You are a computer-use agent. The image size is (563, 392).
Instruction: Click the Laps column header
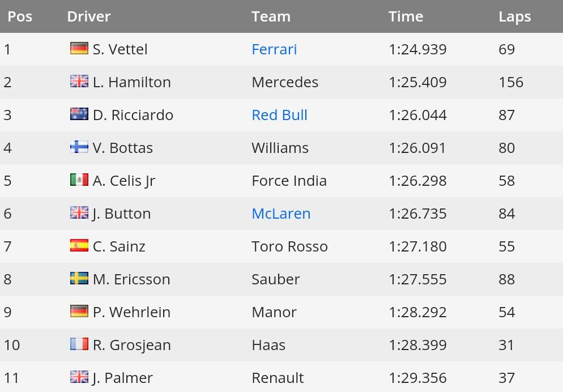[514, 16]
